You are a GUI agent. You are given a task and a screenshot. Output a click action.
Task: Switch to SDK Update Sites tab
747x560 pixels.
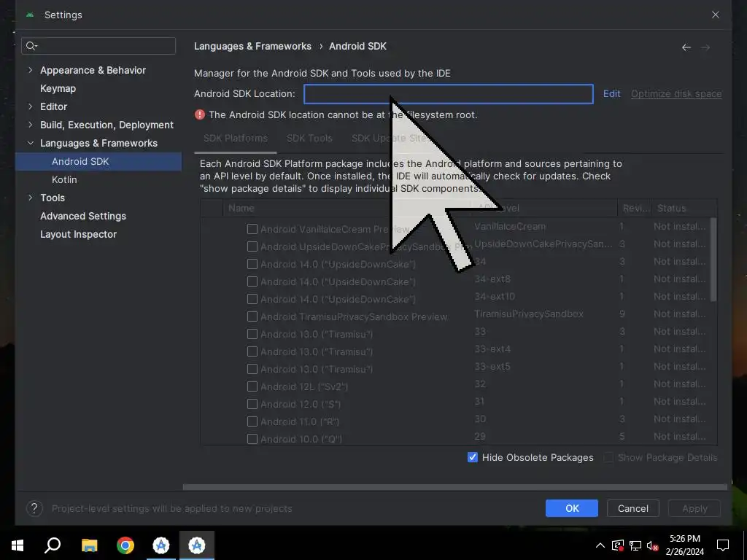392,138
